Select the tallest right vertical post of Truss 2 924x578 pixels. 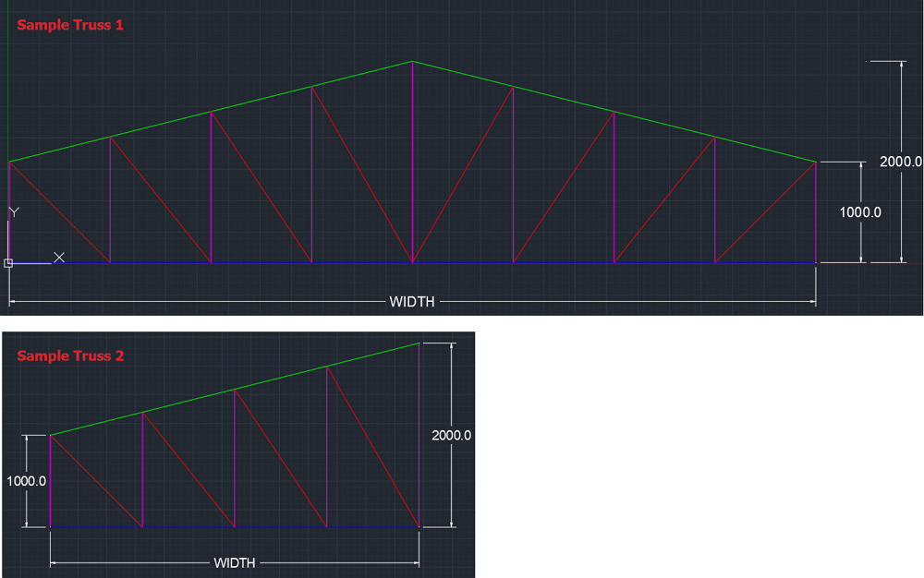coord(419,434)
